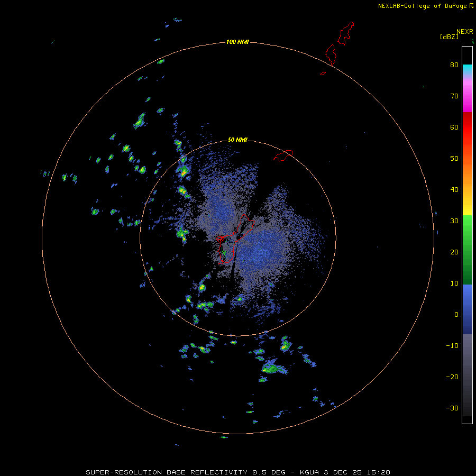Click the -30 value on the dBZ scale
476x476 pixels.
[x=452, y=408]
